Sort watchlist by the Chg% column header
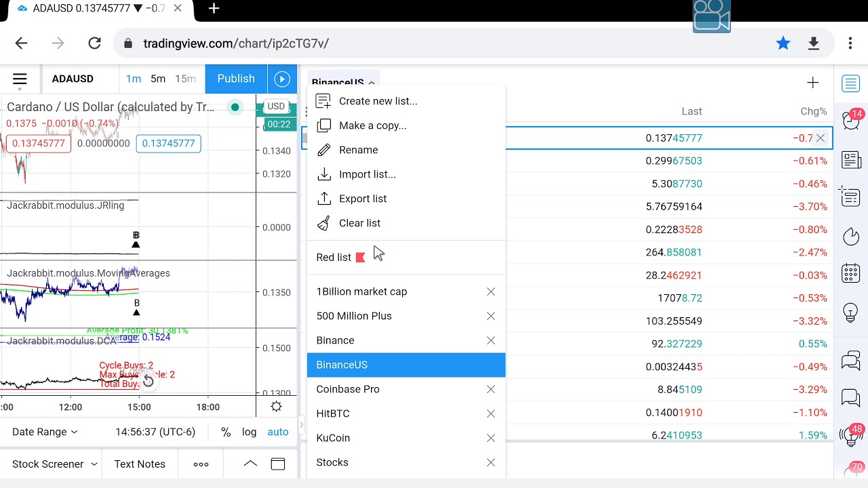The width and height of the screenshot is (868, 488). click(814, 111)
